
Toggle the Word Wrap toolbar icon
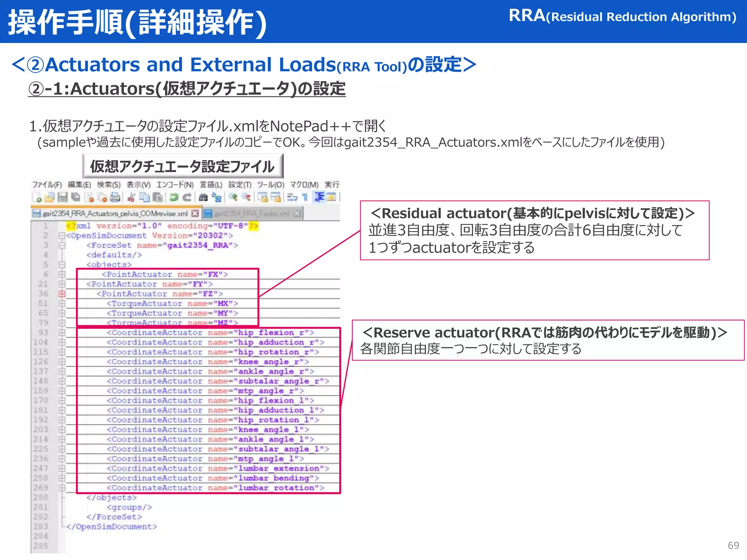292,197
